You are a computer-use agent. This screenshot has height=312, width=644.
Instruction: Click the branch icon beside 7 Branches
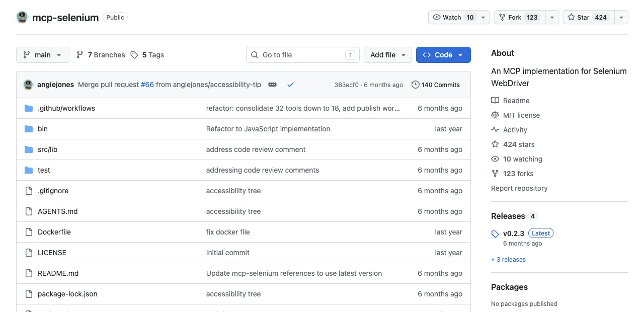(80, 55)
